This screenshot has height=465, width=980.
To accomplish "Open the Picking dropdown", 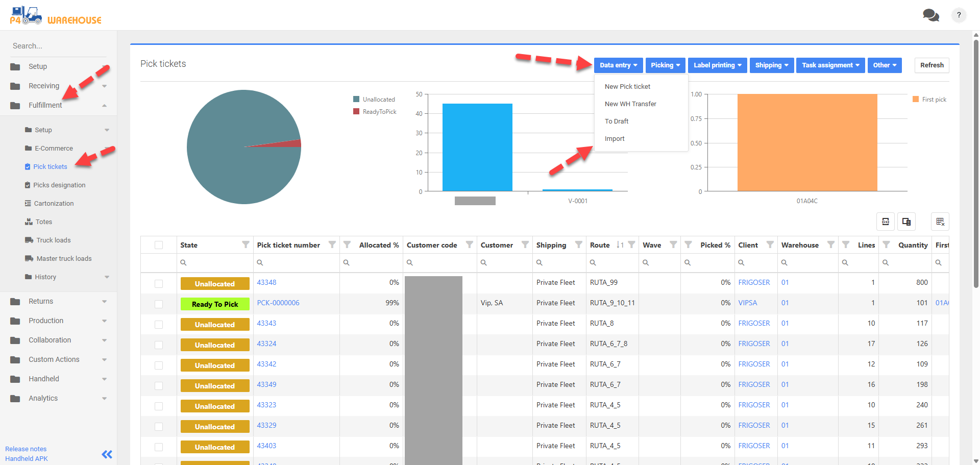I will point(665,65).
